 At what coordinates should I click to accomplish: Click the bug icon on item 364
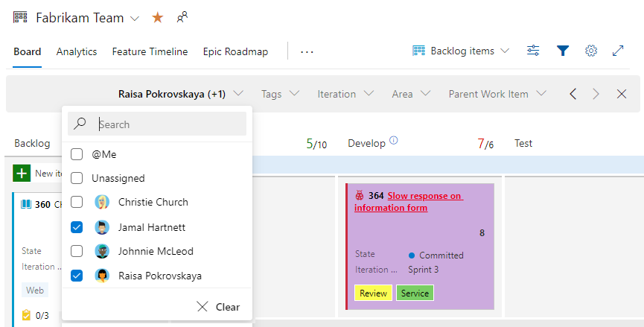pyautogui.click(x=360, y=195)
